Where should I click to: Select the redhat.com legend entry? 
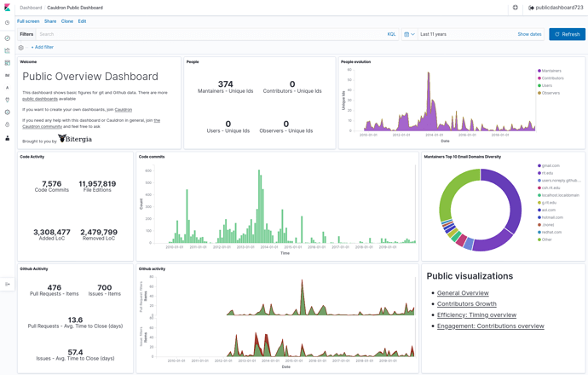pyautogui.click(x=550, y=233)
